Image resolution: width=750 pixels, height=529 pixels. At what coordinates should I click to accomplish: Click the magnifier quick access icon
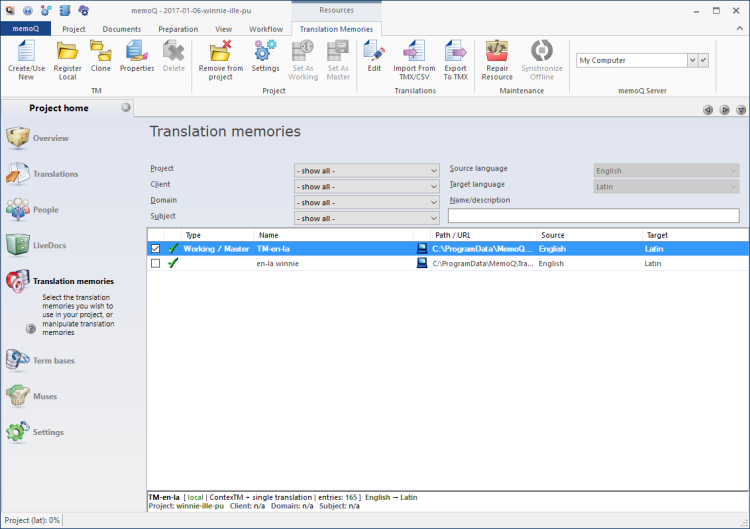click(x=10, y=10)
